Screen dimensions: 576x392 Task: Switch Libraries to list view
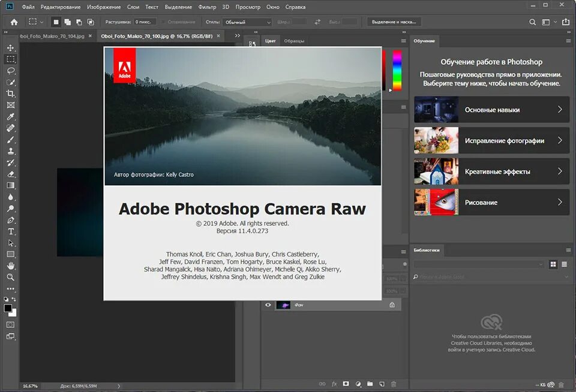(x=564, y=264)
